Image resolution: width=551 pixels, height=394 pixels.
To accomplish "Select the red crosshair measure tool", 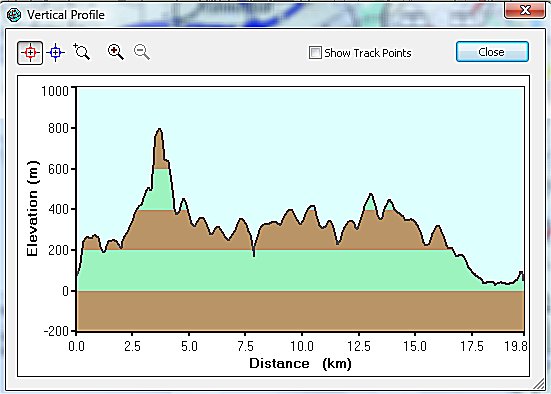I will [x=30, y=53].
